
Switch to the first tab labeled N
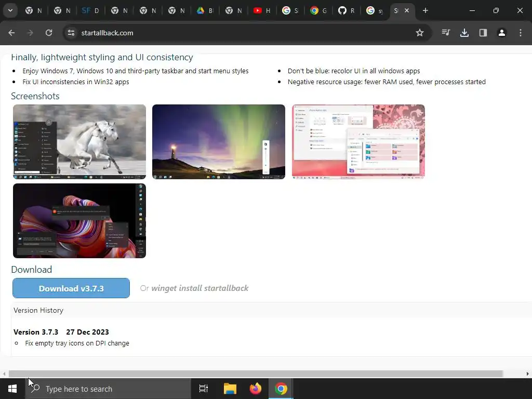tap(33, 10)
